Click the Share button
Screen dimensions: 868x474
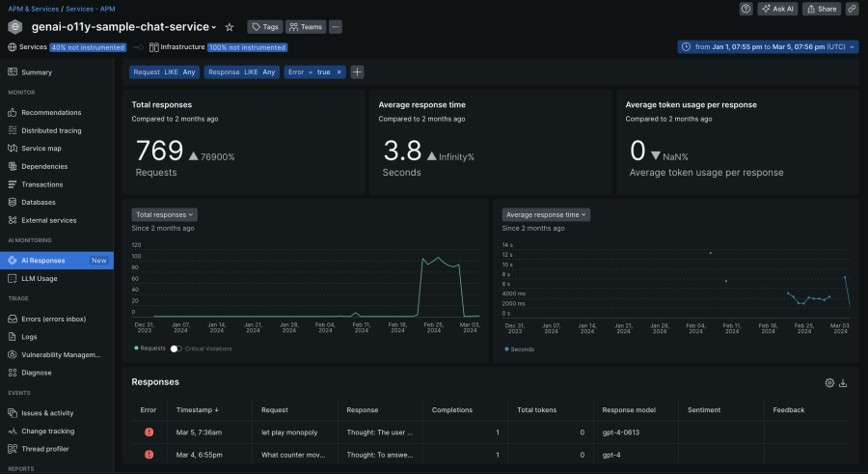click(x=822, y=9)
